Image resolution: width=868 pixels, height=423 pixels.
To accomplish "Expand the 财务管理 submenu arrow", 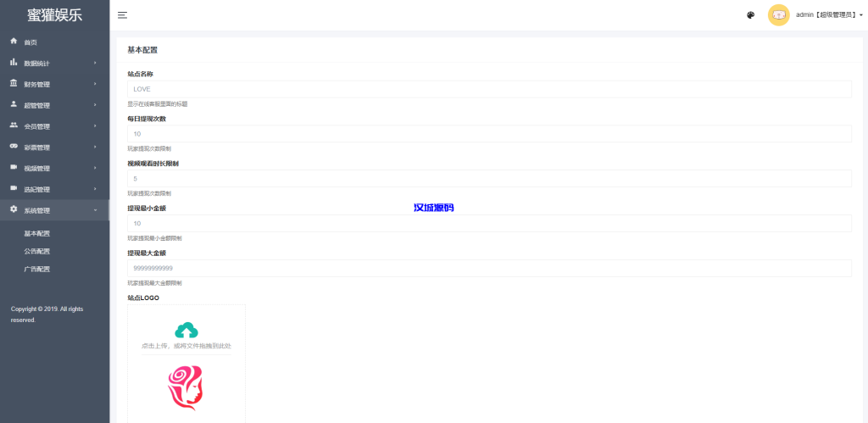I will 95,84.
